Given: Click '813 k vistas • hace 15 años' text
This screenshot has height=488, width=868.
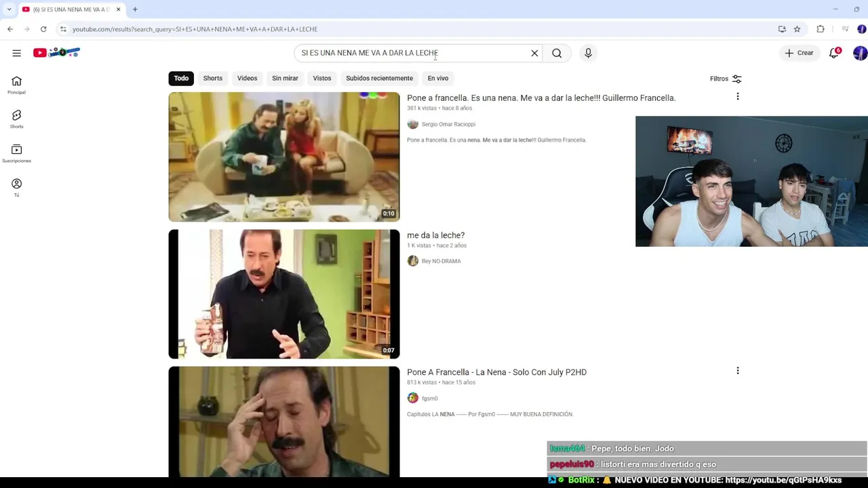Looking at the screenshot, I should (441, 382).
